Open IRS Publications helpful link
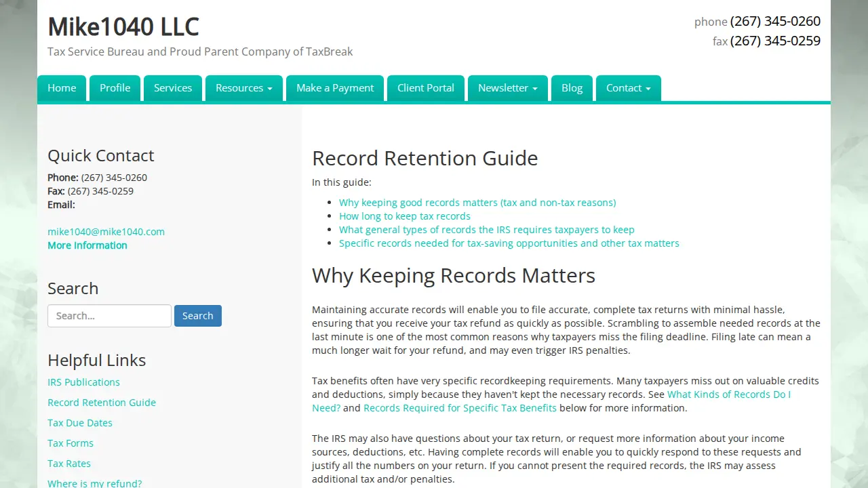 83,382
